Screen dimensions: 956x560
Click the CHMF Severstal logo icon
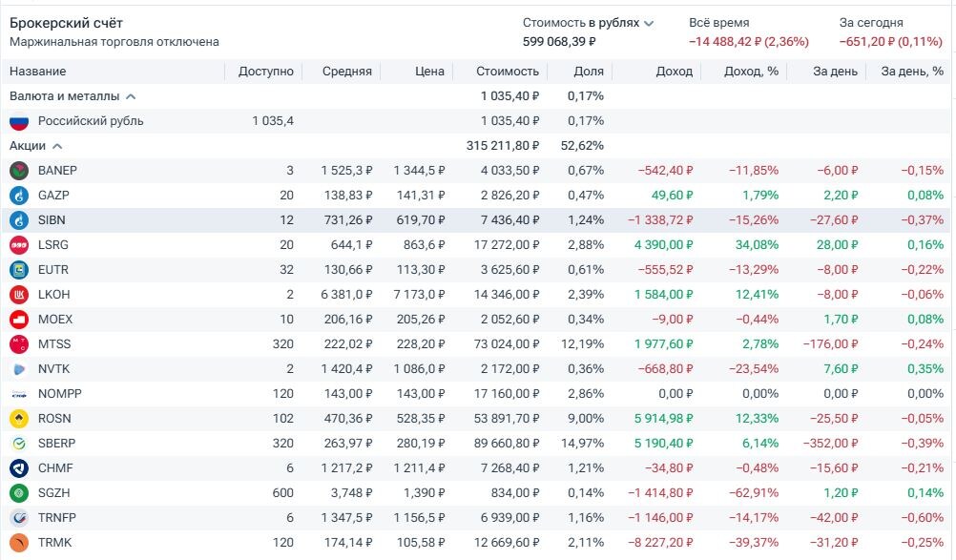[19, 468]
